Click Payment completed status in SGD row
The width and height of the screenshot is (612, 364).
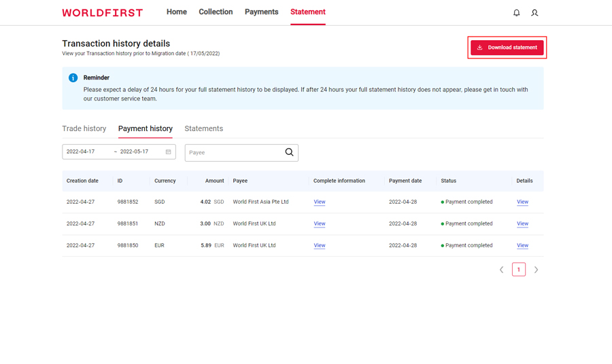pos(466,202)
